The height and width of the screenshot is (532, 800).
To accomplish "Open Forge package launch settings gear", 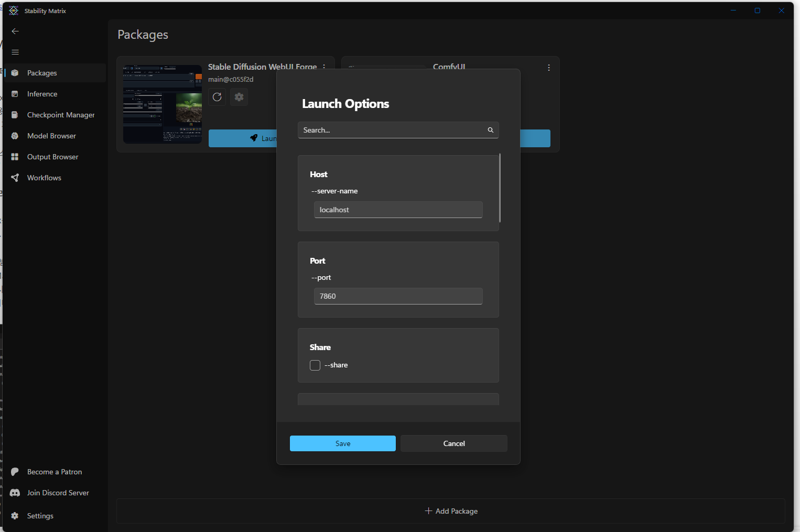I will click(x=239, y=97).
